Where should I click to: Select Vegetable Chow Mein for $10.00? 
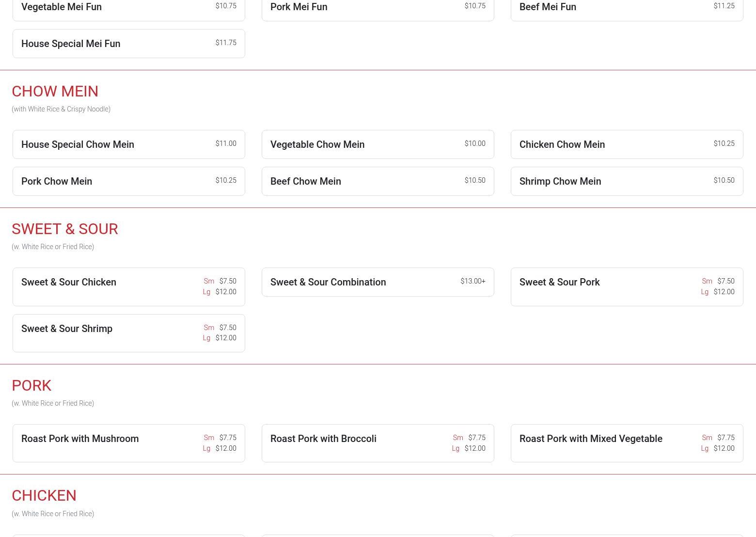(378, 144)
